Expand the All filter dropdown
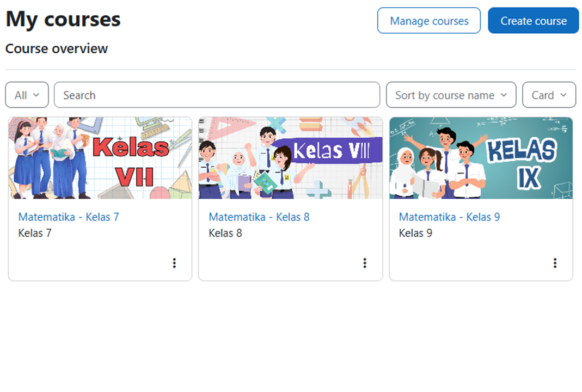This screenshot has width=582, height=392. pos(27,95)
